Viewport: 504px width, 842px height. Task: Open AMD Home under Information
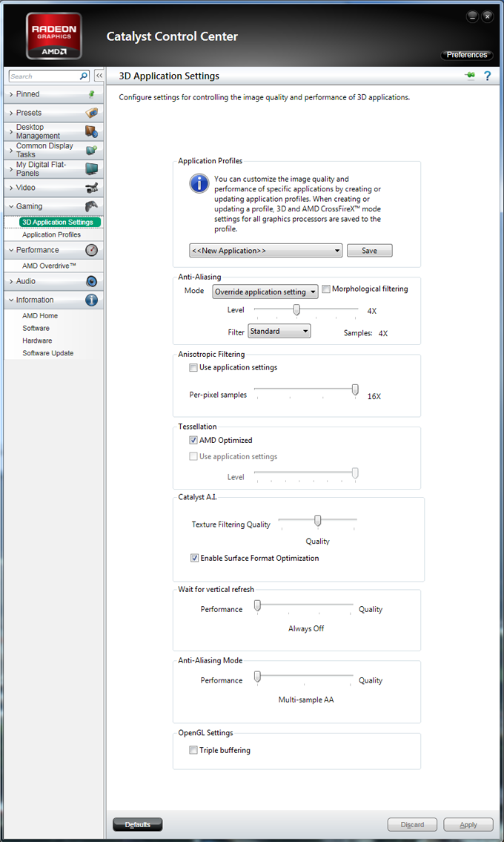(40, 316)
